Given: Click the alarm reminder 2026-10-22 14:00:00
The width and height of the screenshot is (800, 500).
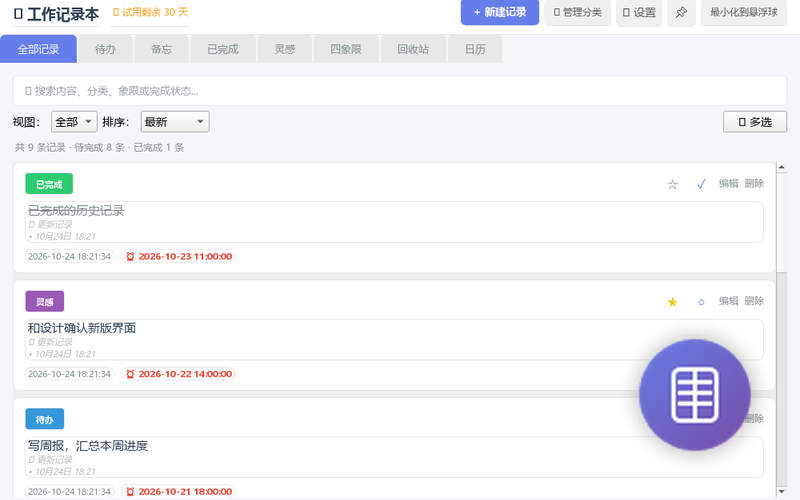Looking at the screenshot, I should pyautogui.click(x=178, y=374).
